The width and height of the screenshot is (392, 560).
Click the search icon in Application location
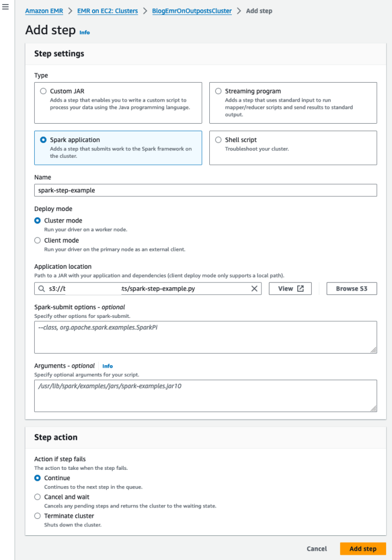coord(42,289)
